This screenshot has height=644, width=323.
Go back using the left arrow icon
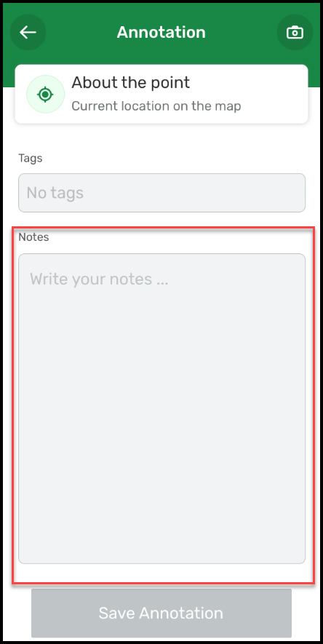[28, 32]
